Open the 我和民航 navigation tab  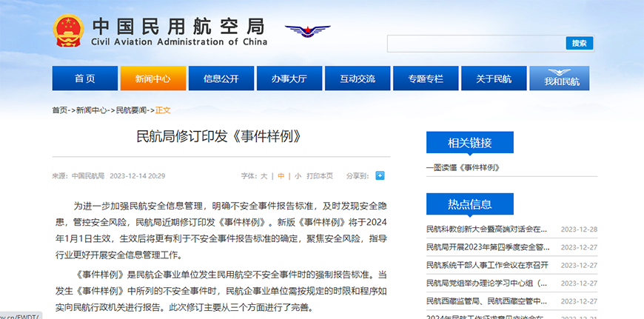click(x=560, y=78)
